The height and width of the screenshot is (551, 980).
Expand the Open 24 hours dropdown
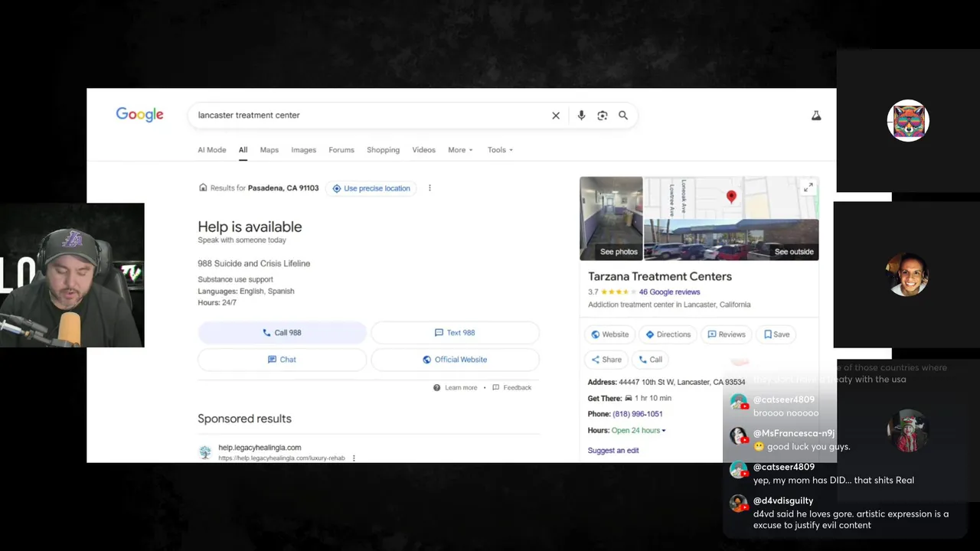tap(639, 431)
